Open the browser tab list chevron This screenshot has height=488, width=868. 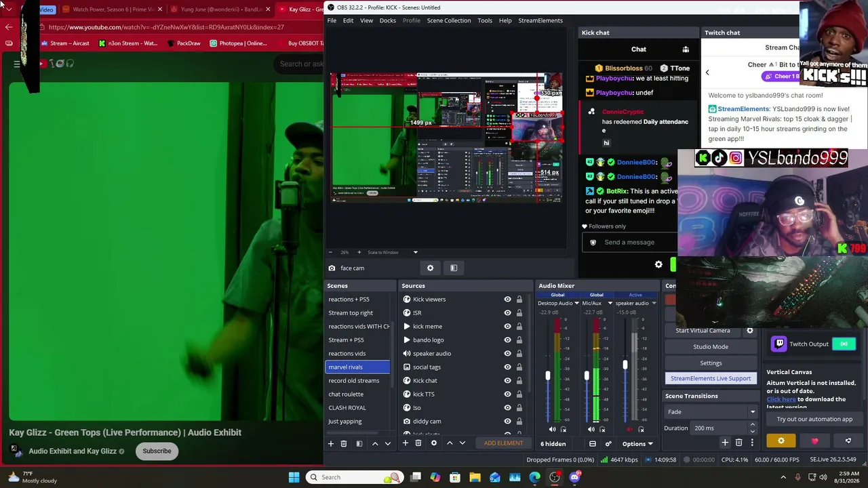coord(9,9)
